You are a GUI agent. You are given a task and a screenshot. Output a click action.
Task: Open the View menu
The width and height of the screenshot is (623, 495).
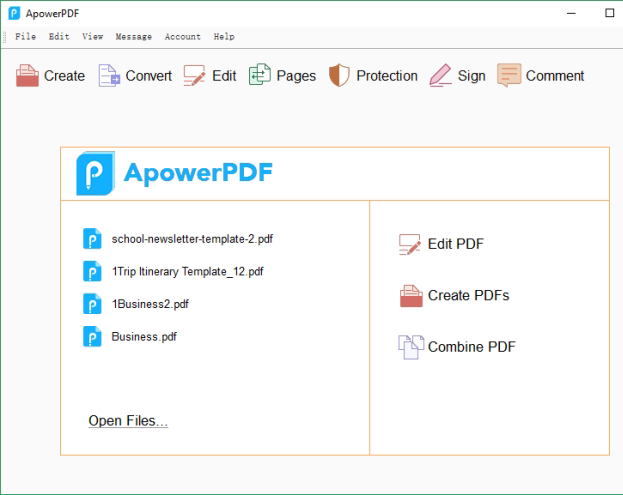coord(93,37)
